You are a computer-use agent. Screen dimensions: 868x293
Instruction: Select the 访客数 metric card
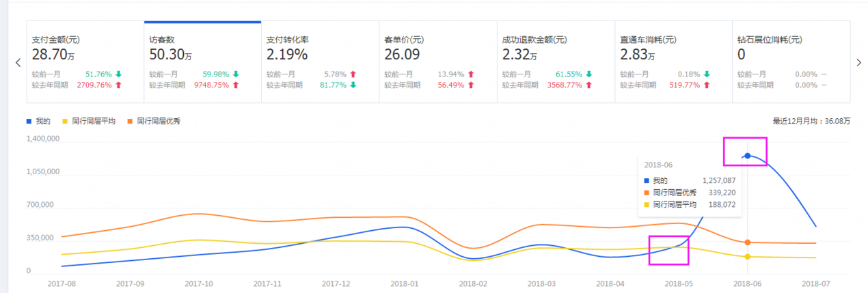(202, 62)
